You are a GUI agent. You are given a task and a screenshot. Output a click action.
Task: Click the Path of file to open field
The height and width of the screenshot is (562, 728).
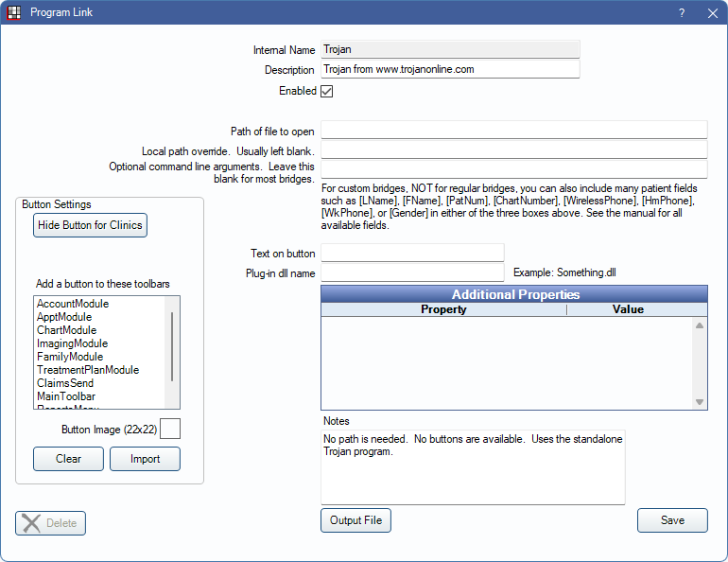(x=513, y=131)
